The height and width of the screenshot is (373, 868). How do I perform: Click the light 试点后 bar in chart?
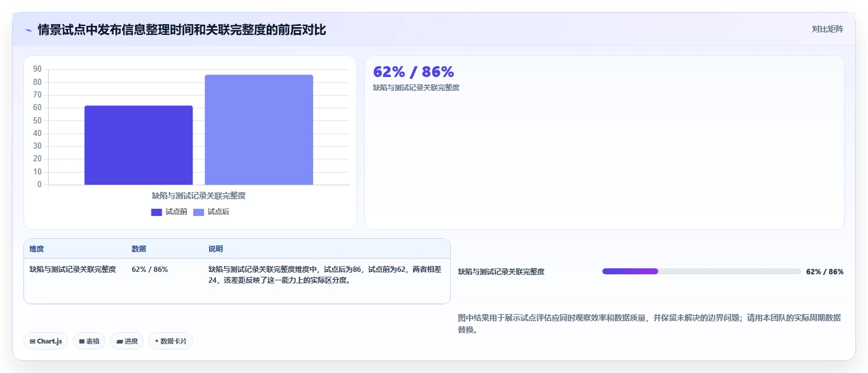click(258, 130)
